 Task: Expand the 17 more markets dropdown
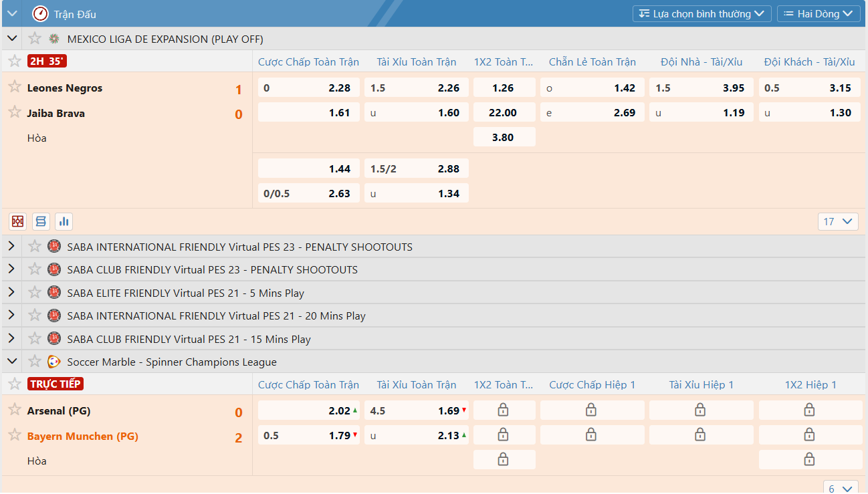click(838, 221)
